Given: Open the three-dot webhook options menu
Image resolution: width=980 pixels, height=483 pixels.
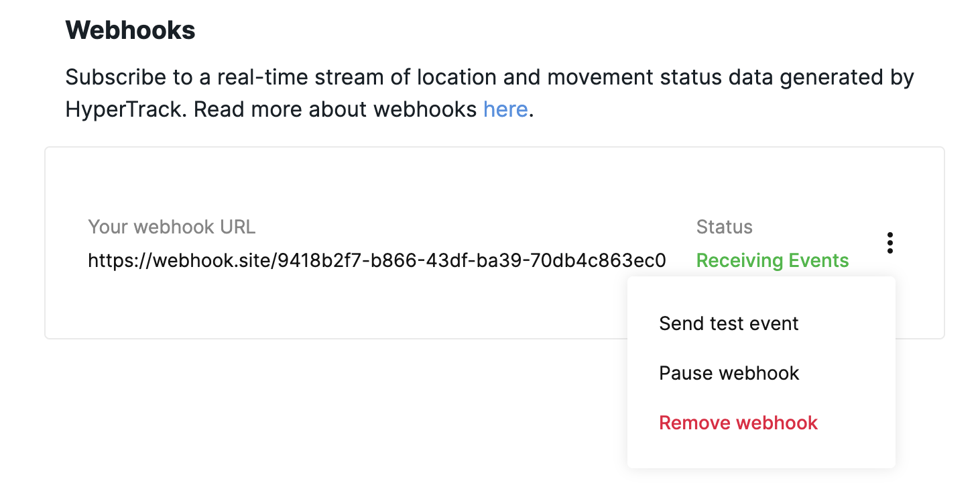Looking at the screenshot, I should [x=890, y=243].
